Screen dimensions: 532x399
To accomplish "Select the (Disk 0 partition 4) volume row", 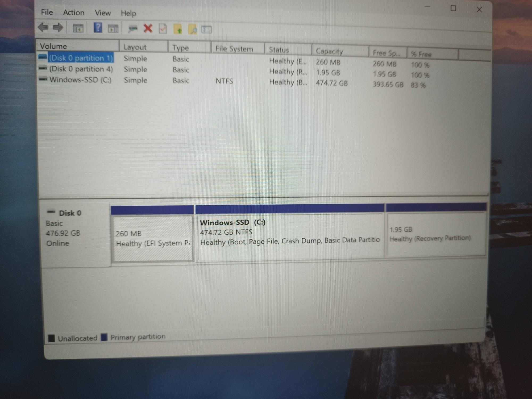I will click(x=81, y=69).
